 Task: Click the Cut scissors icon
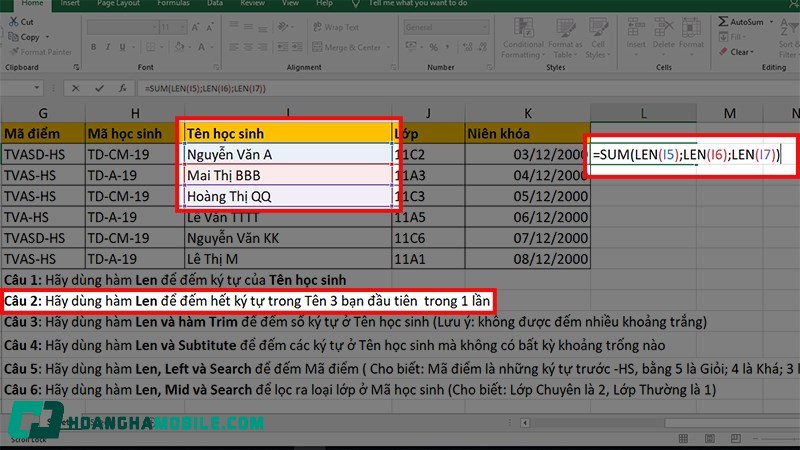tap(12, 21)
